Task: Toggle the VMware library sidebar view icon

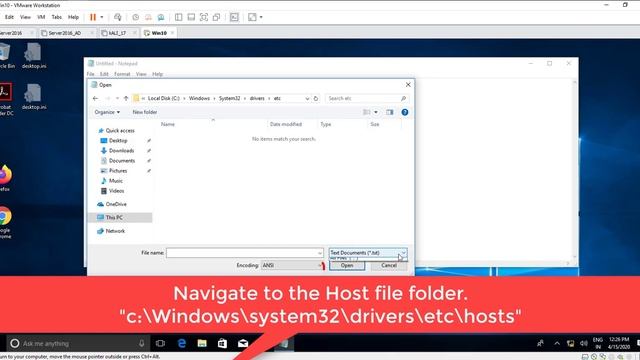Action: coord(178,17)
